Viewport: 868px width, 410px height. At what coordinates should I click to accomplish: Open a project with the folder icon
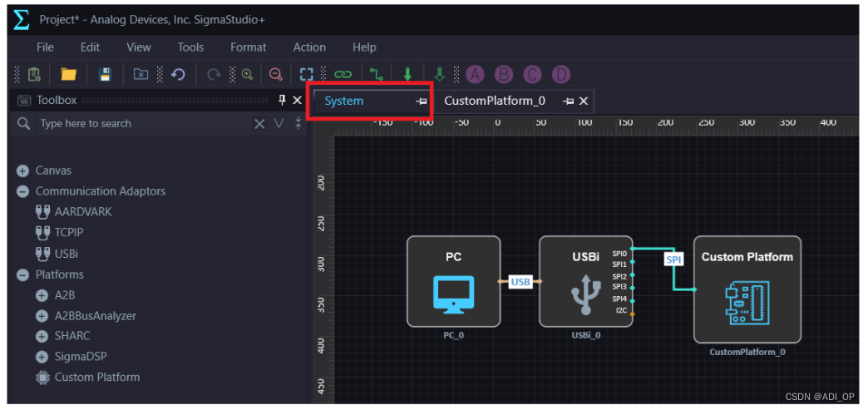tap(69, 74)
